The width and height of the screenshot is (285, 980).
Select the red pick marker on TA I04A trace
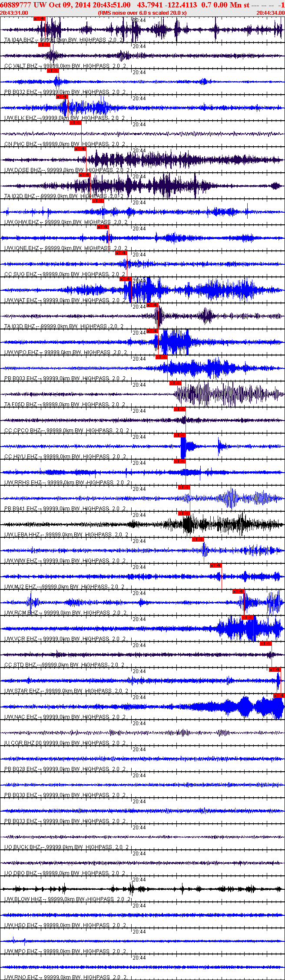40,19
